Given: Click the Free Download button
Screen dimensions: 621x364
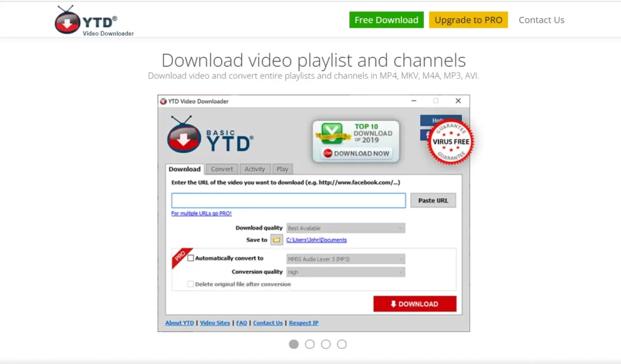Looking at the screenshot, I should pos(386,20).
